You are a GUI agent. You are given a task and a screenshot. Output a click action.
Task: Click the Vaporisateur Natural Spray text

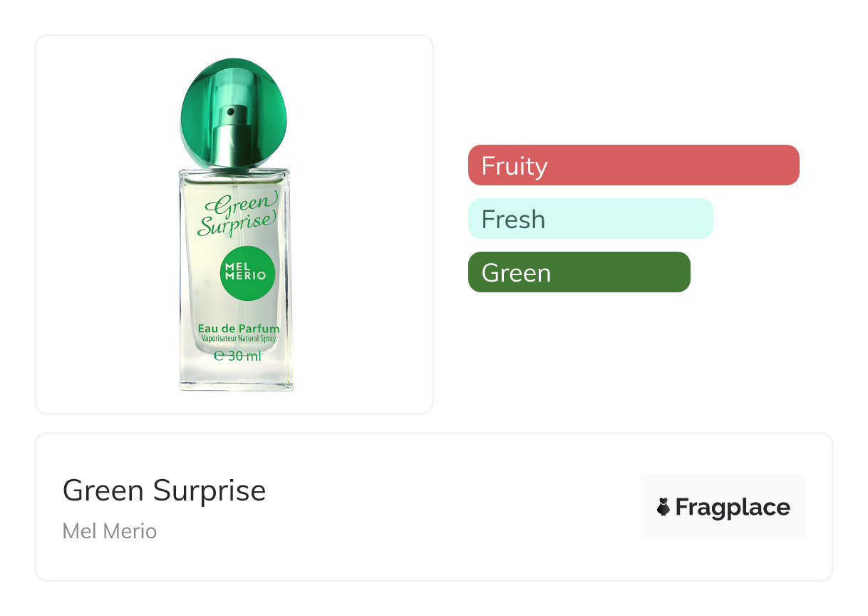coord(238,339)
